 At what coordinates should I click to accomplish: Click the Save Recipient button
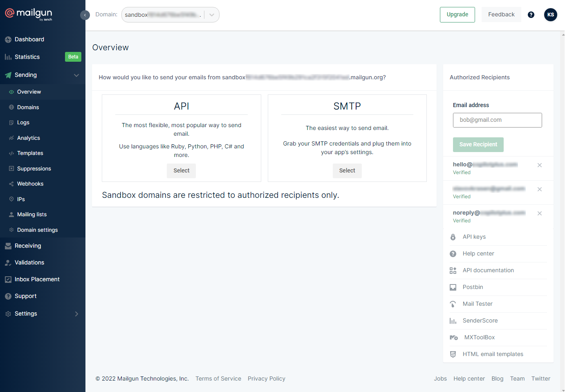pyautogui.click(x=478, y=144)
